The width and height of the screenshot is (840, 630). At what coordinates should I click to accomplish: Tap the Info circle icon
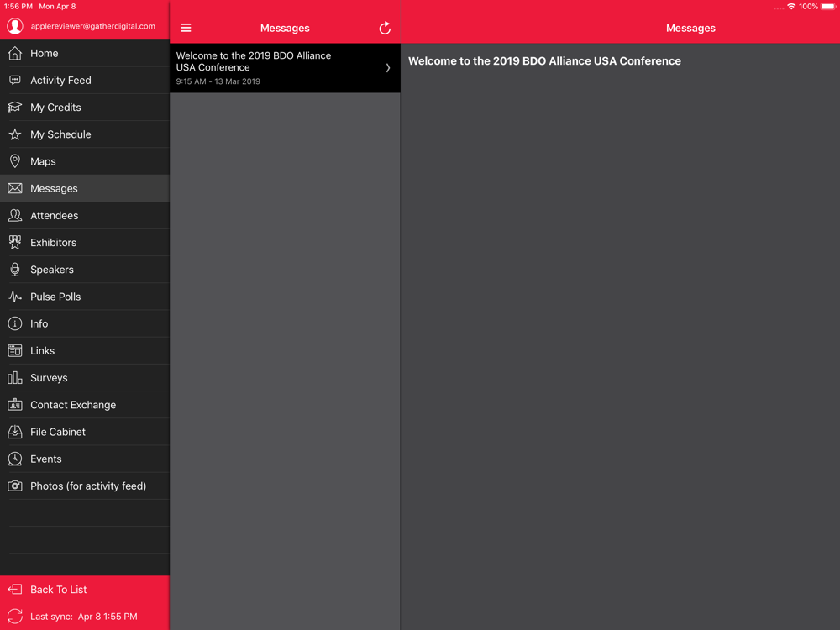pyautogui.click(x=15, y=323)
